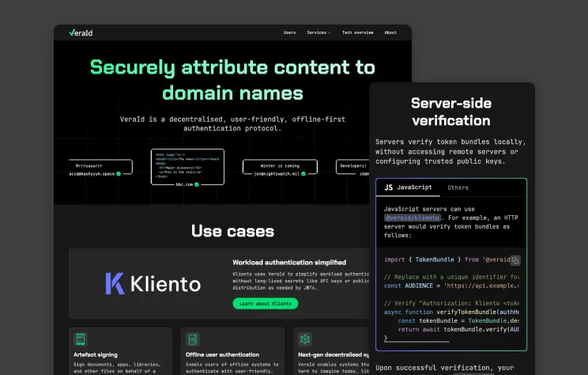
Task: Click the 'Use cases' heading
Action: [x=232, y=231]
